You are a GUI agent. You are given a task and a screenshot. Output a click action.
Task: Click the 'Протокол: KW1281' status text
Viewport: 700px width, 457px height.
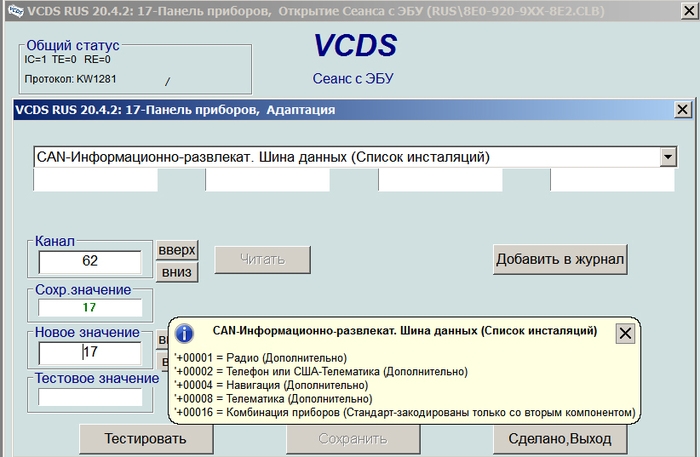pos(71,79)
